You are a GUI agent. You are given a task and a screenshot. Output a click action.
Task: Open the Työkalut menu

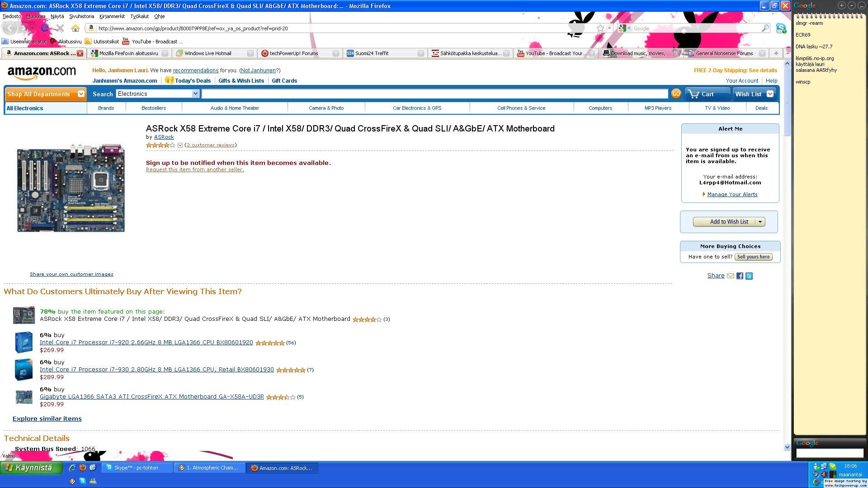140,16
